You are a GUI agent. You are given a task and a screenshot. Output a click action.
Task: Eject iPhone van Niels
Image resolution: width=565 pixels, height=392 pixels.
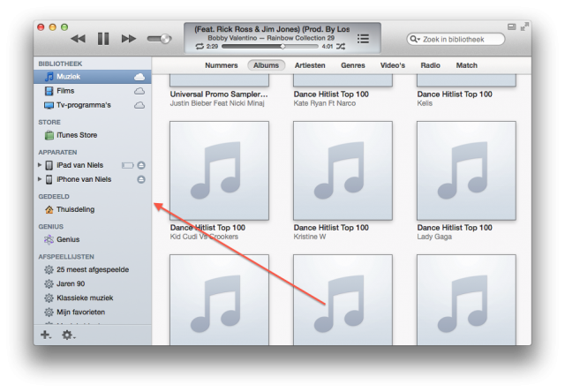[x=141, y=179]
